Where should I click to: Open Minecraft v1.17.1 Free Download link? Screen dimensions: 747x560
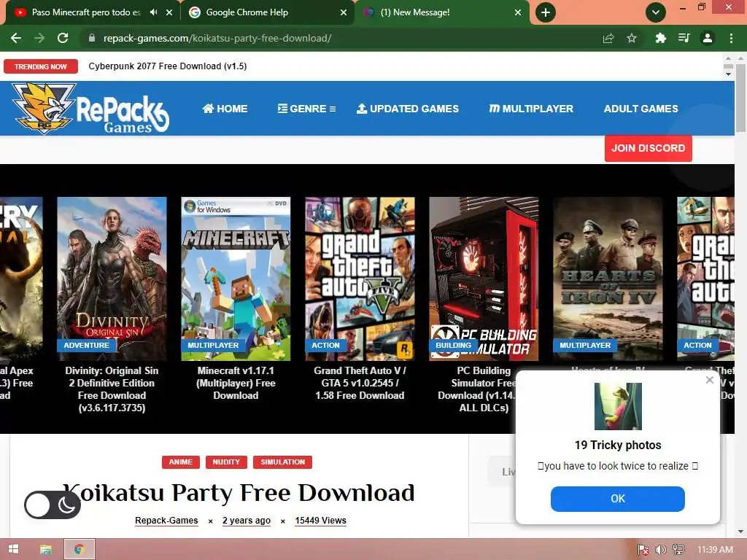[x=236, y=383]
